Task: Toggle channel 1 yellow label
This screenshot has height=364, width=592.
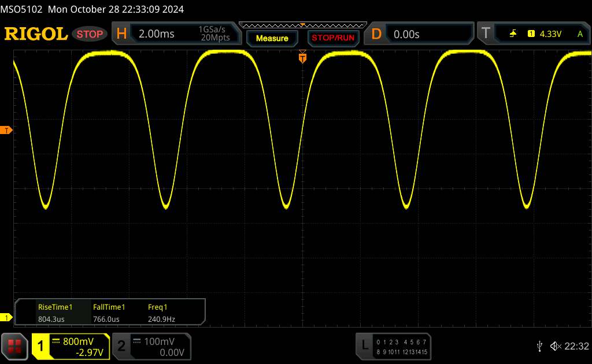Action: click(x=40, y=346)
